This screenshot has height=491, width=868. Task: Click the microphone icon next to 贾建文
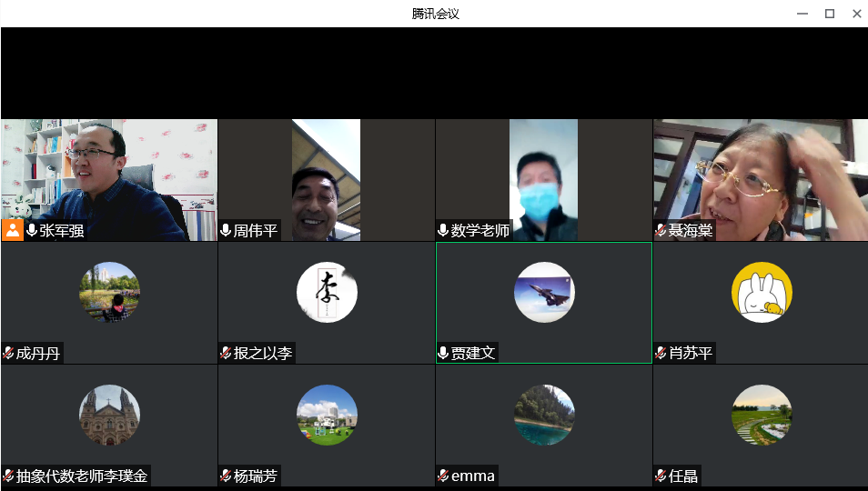click(443, 353)
